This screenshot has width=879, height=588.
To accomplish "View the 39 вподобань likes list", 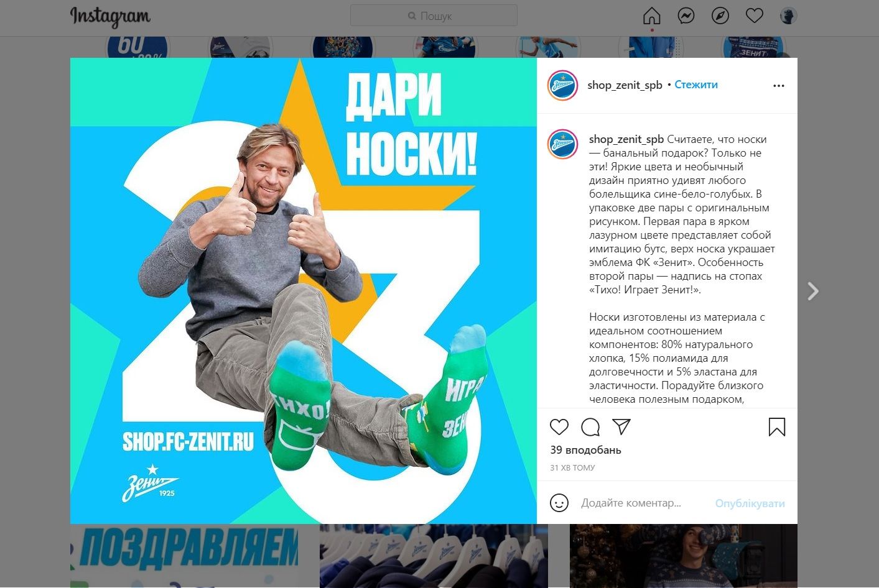I will click(585, 450).
